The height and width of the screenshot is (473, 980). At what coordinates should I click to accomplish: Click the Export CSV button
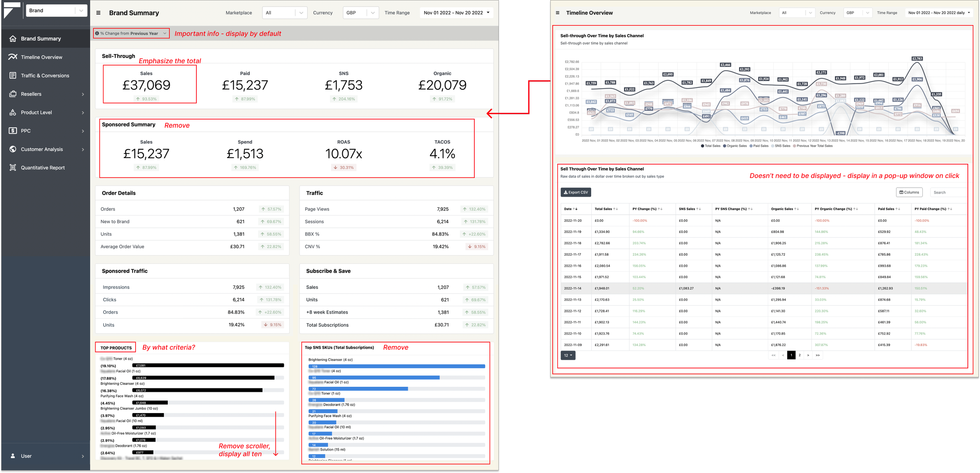[x=576, y=192]
